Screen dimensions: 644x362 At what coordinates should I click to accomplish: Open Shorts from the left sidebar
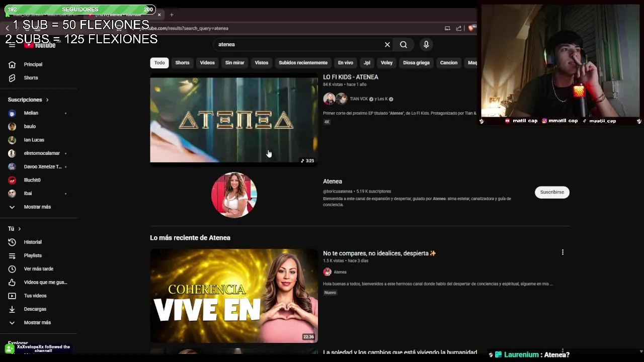click(x=31, y=78)
